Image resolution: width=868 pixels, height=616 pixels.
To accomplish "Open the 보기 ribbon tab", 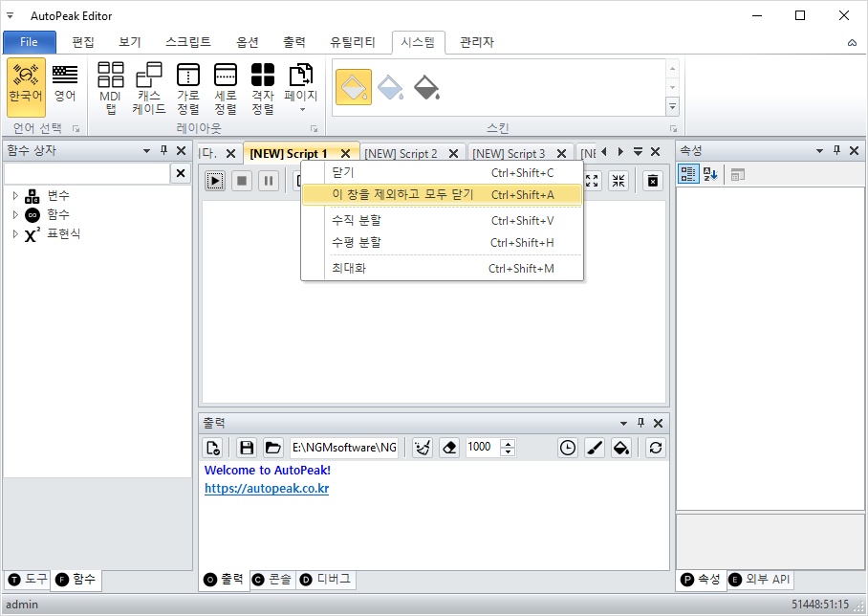I will coord(130,42).
